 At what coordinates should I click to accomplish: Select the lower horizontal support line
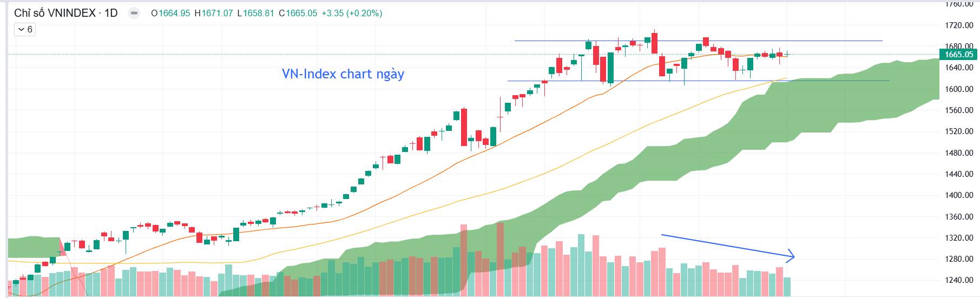point(698,81)
